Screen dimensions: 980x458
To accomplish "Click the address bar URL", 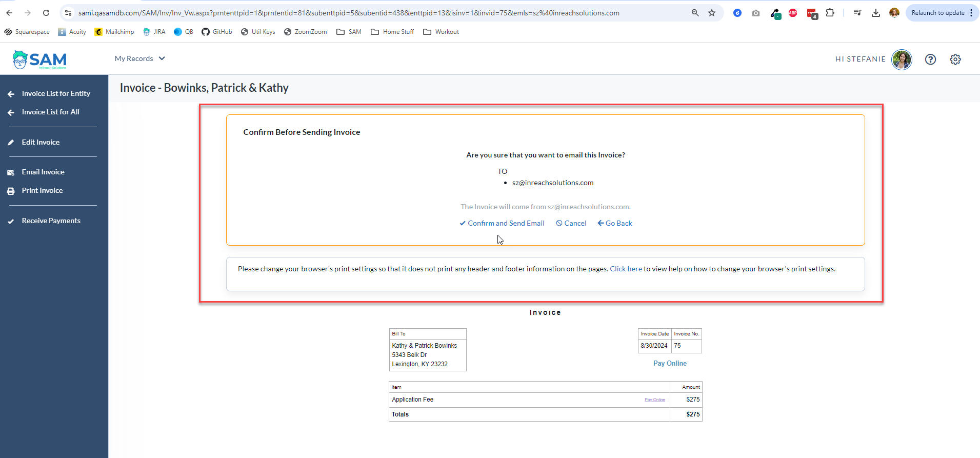I will [x=349, y=13].
